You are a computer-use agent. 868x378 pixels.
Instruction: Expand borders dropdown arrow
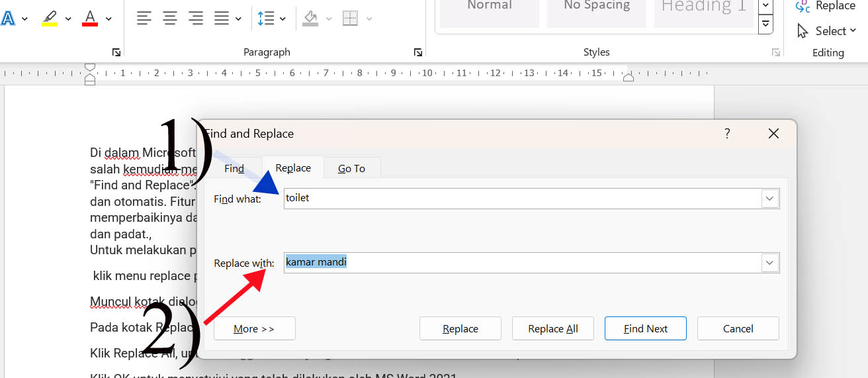pos(369,19)
